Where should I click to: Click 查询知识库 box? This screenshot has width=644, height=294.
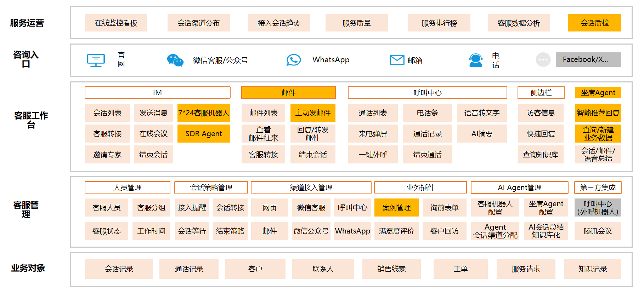click(x=541, y=155)
